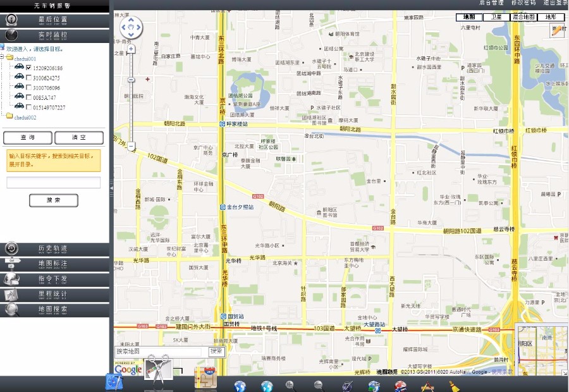Click the 地图标注 signpost icon
This screenshot has height=392, width=569.
tap(12, 262)
